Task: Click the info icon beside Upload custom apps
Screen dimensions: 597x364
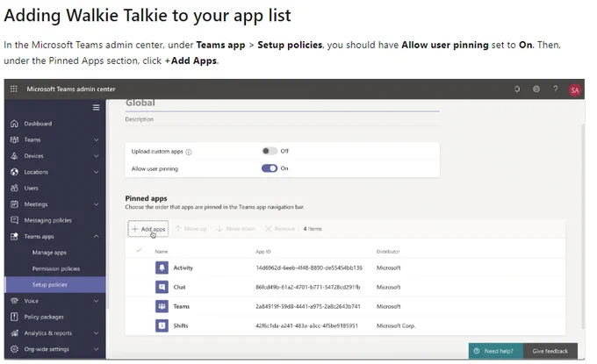Action: 189,152
